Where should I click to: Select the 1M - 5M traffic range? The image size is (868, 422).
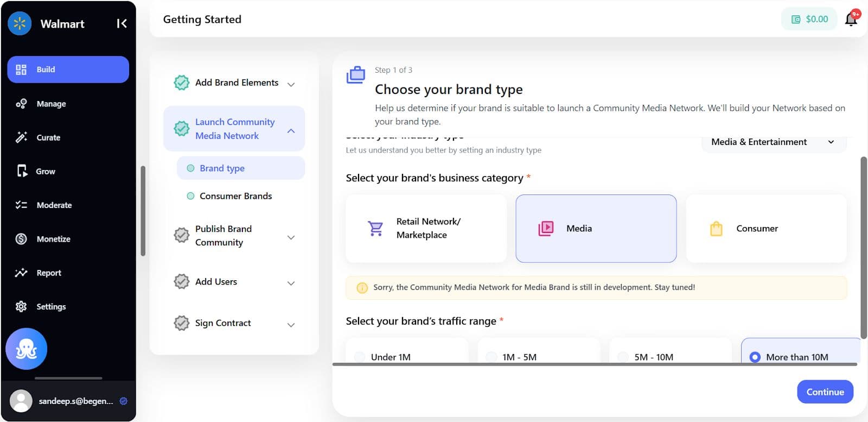coord(539,351)
